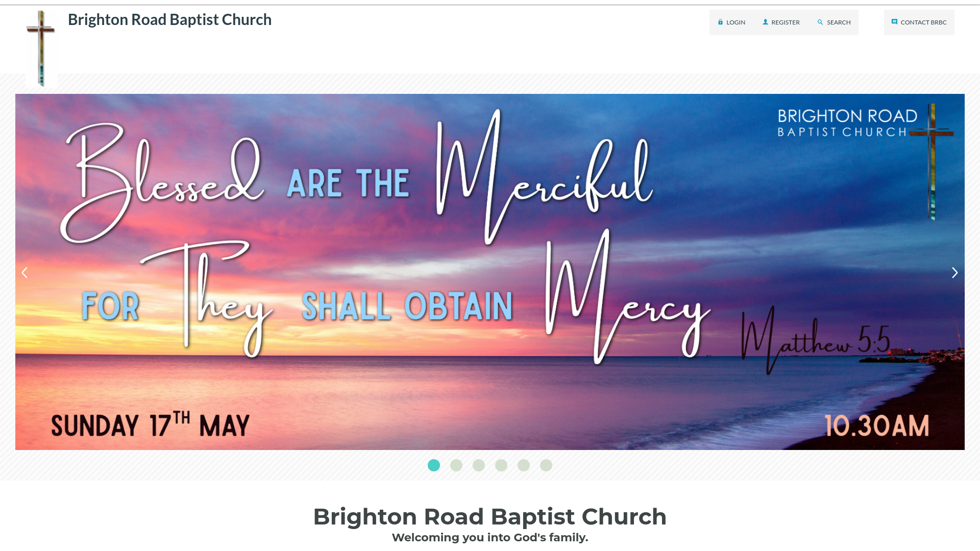Image resolution: width=980 pixels, height=551 pixels.
Task: Advance to the next slide with the right arrow
Action: 954,272
